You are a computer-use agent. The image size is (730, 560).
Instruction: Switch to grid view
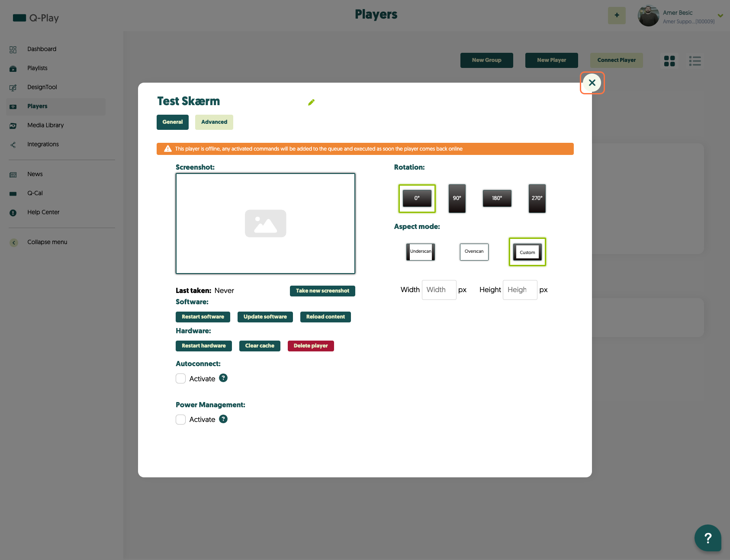[x=669, y=61]
